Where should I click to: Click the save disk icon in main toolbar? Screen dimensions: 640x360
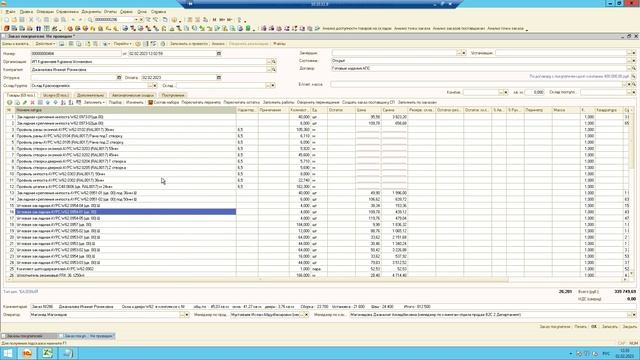click(22, 20)
